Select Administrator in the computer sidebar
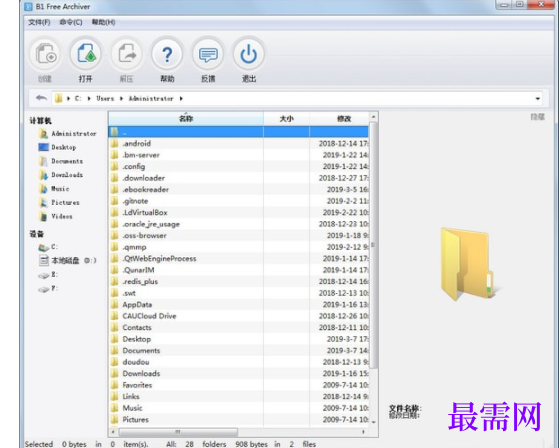 pos(68,134)
